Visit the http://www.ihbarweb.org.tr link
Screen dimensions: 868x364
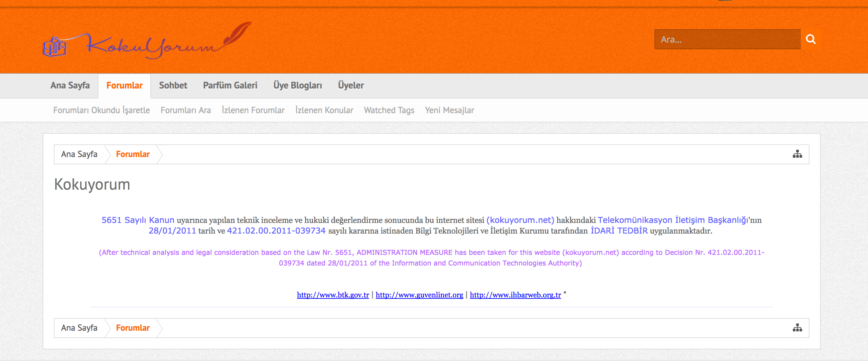(x=515, y=295)
